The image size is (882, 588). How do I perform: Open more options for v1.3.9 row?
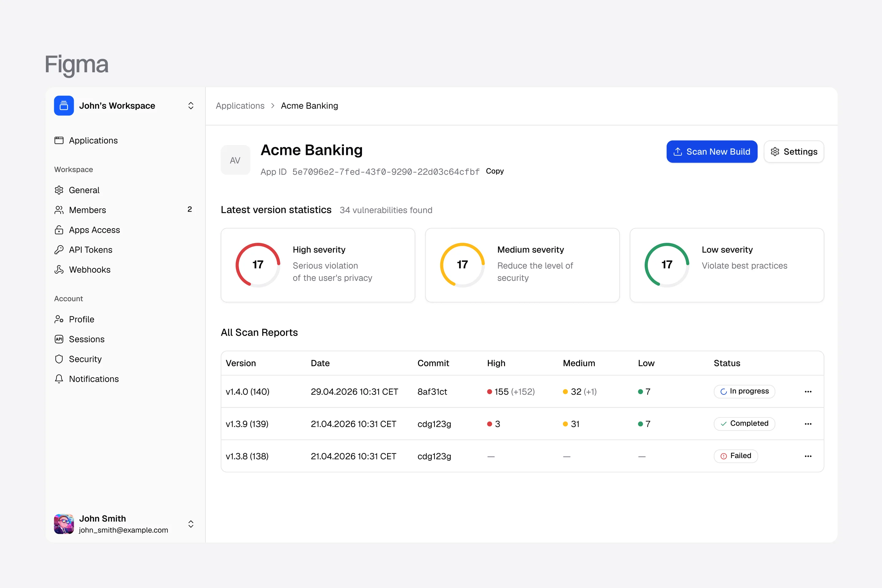[x=808, y=424]
